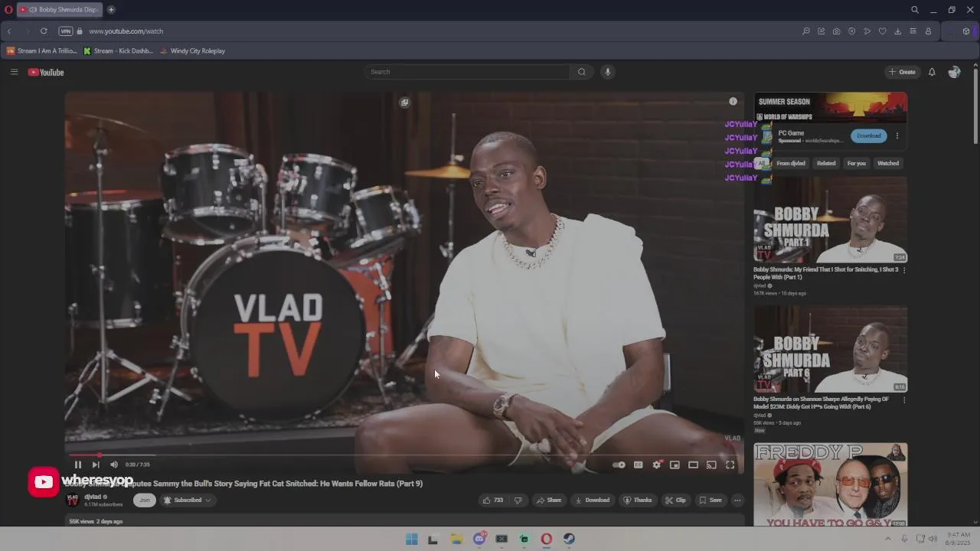Search with your voice microphone
Screen dimensions: 980x551
tap(608, 72)
